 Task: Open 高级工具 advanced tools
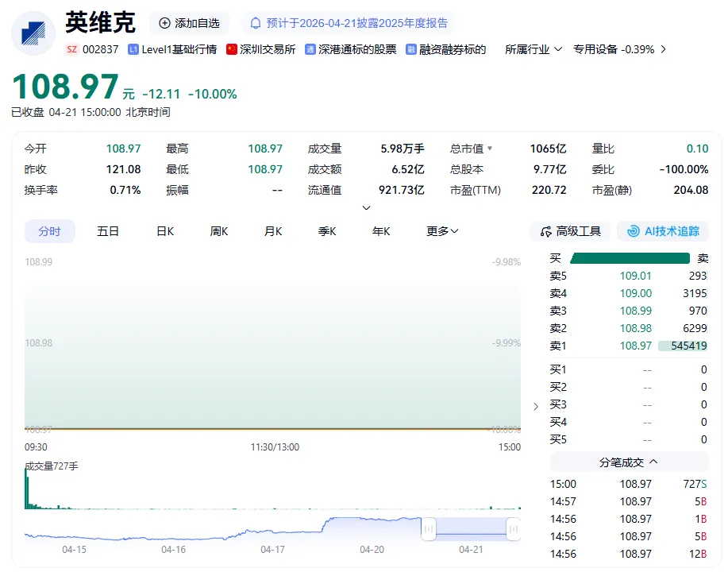570,231
